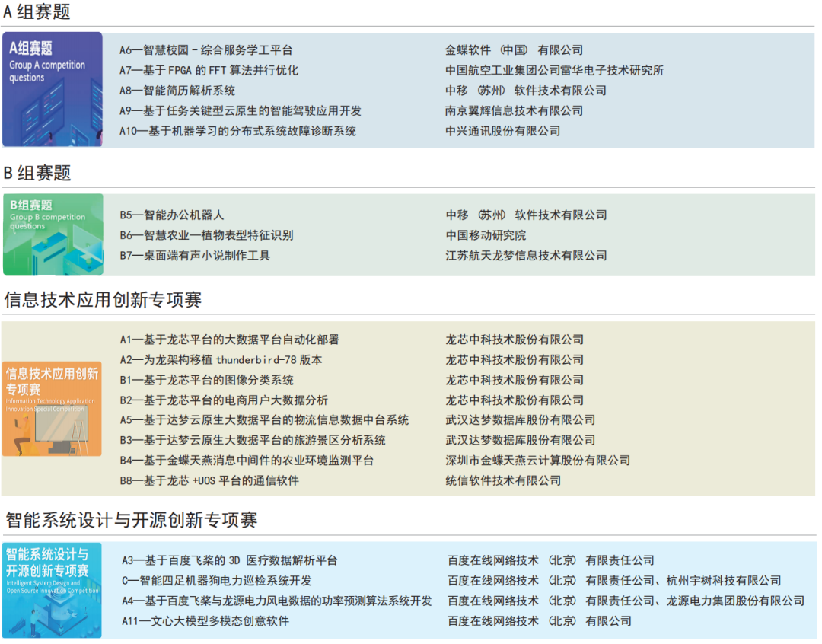Select company 中兴通讯股份有限公司
This screenshot has height=644, width=822.
tap(502, 131)
